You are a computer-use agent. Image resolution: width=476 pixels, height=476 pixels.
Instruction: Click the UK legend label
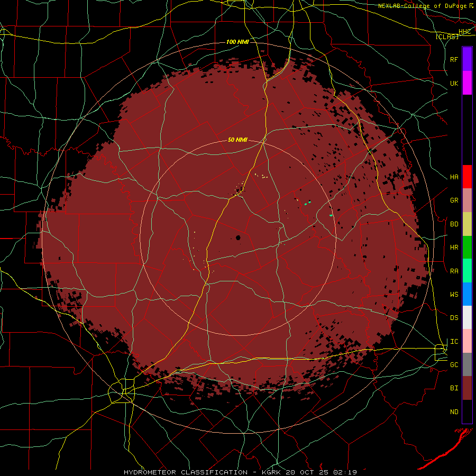pos(454,83)
